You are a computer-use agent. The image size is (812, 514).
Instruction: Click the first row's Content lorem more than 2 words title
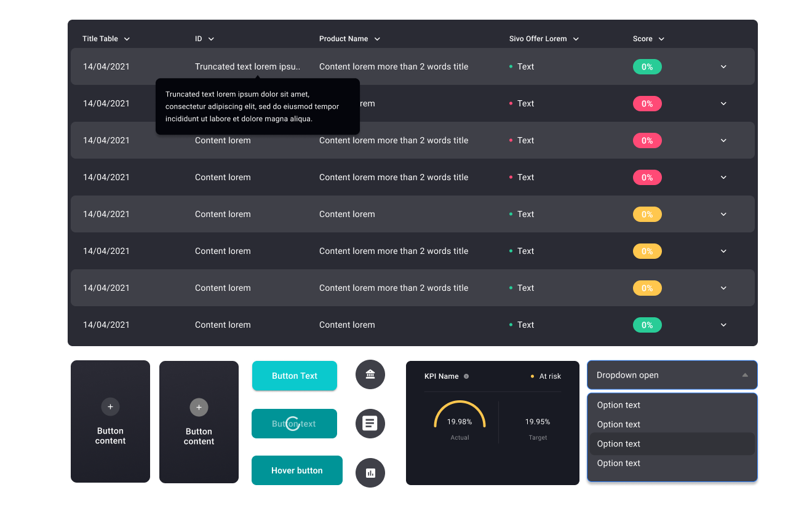pyautogui.click(x=394, y=66)
